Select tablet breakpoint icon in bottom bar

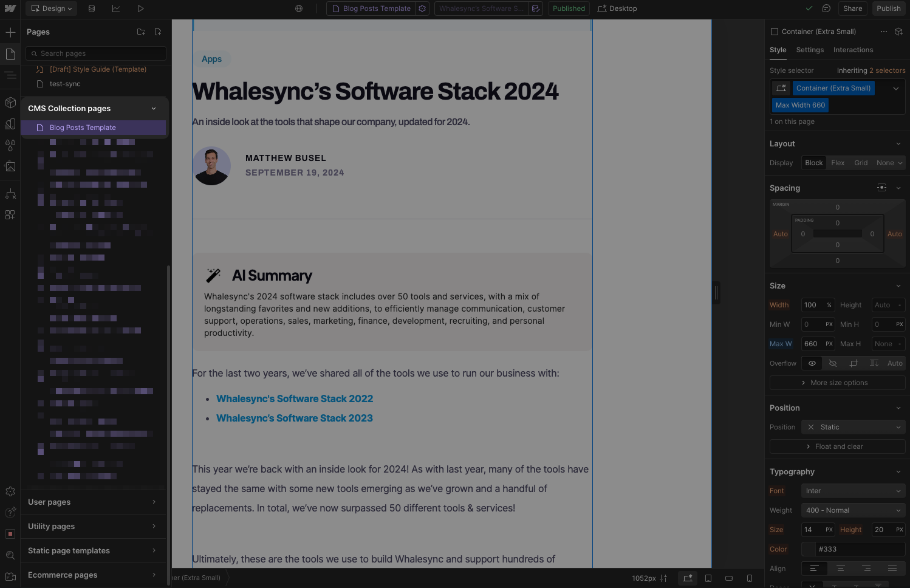pos(708,578)
